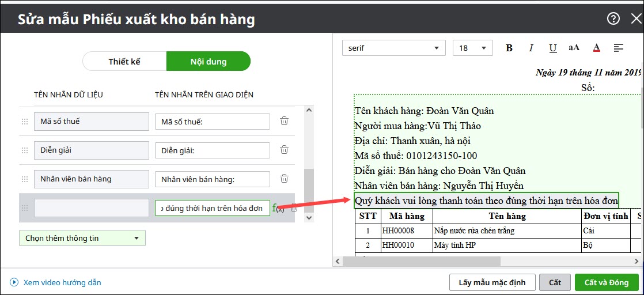This screenshot has height=295, width=644.
Task: Toggle text case aA button
Action: [574, 48]
